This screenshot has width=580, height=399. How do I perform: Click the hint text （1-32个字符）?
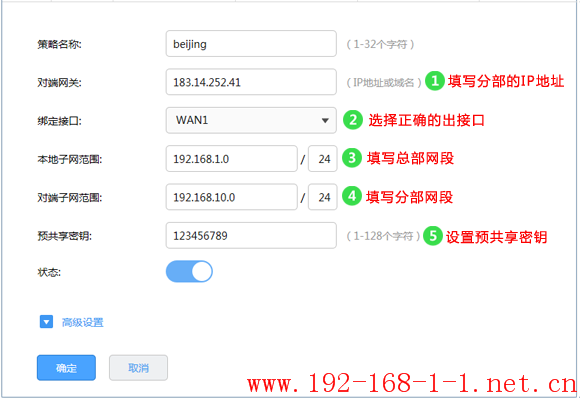tap(380, 44)
